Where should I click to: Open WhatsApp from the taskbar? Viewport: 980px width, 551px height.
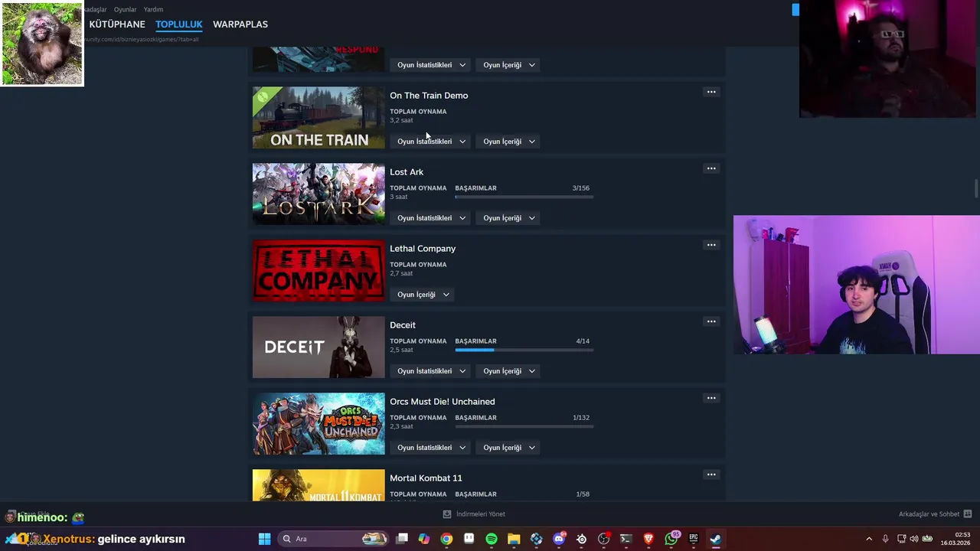point(671,539)
